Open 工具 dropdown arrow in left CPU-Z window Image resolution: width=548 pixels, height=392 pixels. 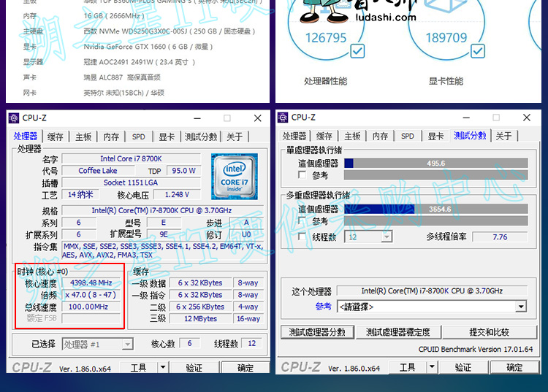point(163,367)
